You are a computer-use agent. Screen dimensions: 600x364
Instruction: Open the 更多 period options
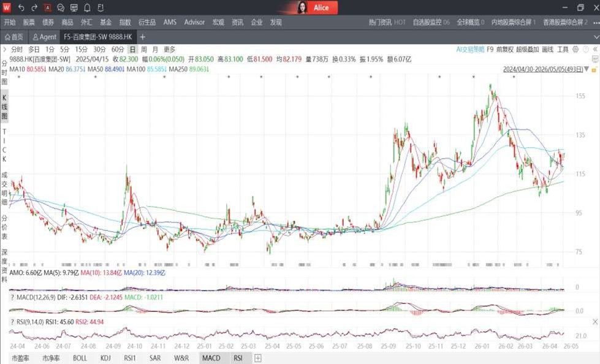170,50
